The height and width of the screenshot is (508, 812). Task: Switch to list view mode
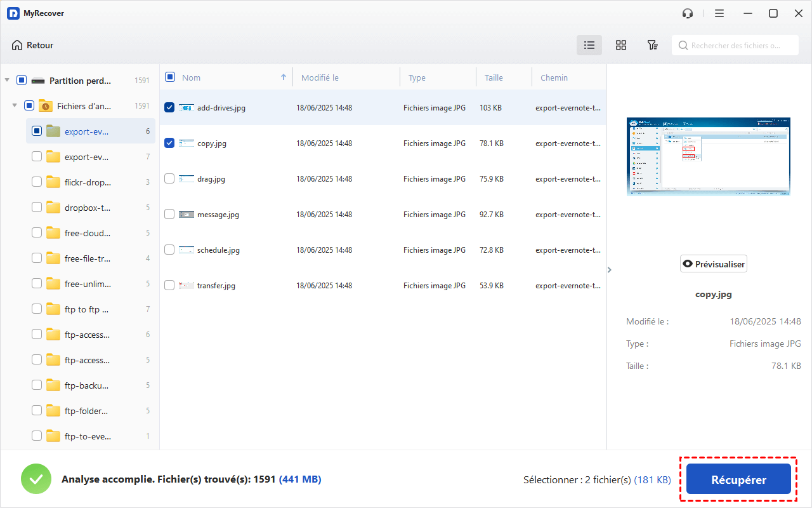coord(589,45)
